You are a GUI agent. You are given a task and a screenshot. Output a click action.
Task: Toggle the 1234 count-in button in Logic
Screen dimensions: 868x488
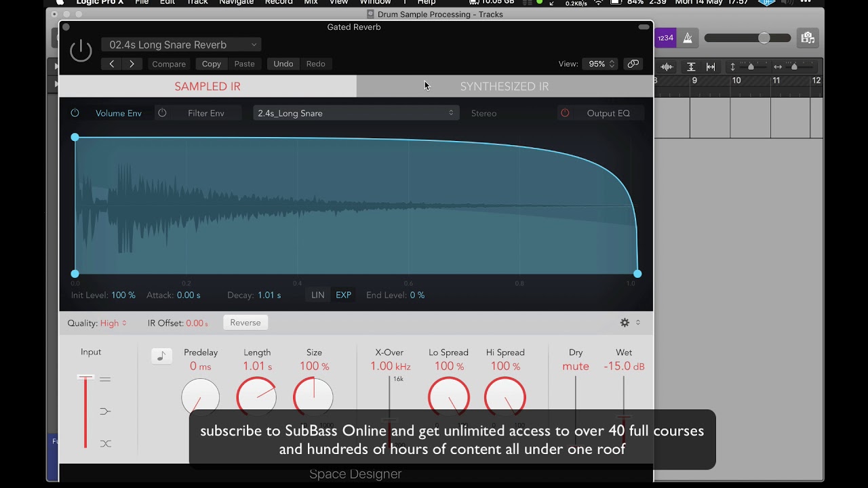[x=666, y=38]
